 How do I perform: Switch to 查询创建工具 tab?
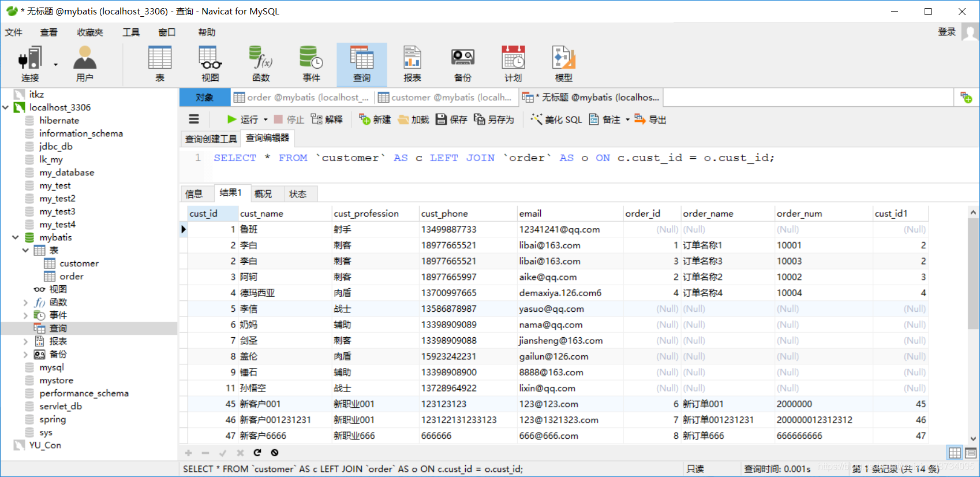click(x=211, y=139)
